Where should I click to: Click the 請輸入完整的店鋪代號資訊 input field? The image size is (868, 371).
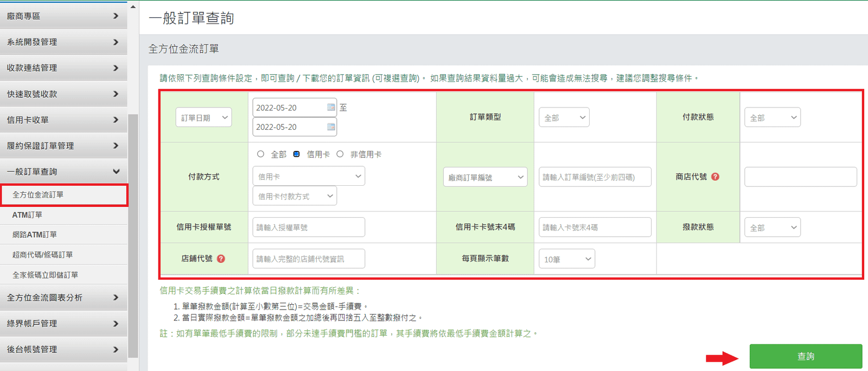pyautogui.click(x=309, y=259)
